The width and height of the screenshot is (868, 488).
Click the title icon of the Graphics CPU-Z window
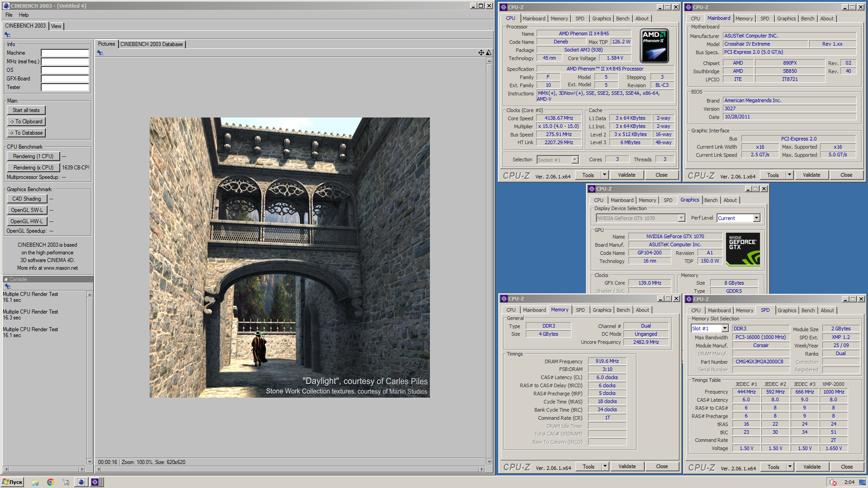[592, 189]
